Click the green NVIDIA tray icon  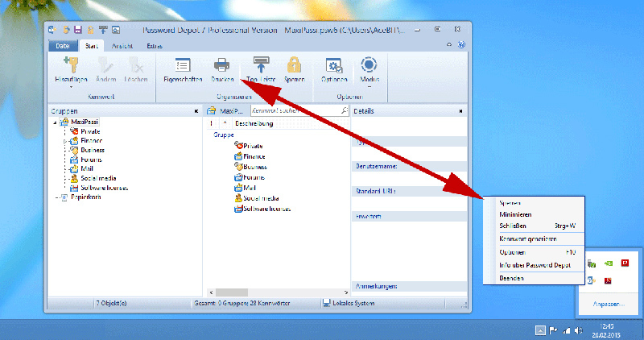609,263
